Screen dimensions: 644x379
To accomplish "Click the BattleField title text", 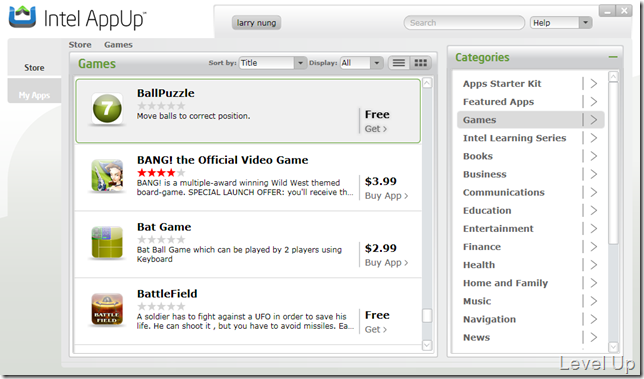I will [x=167, y=294].
